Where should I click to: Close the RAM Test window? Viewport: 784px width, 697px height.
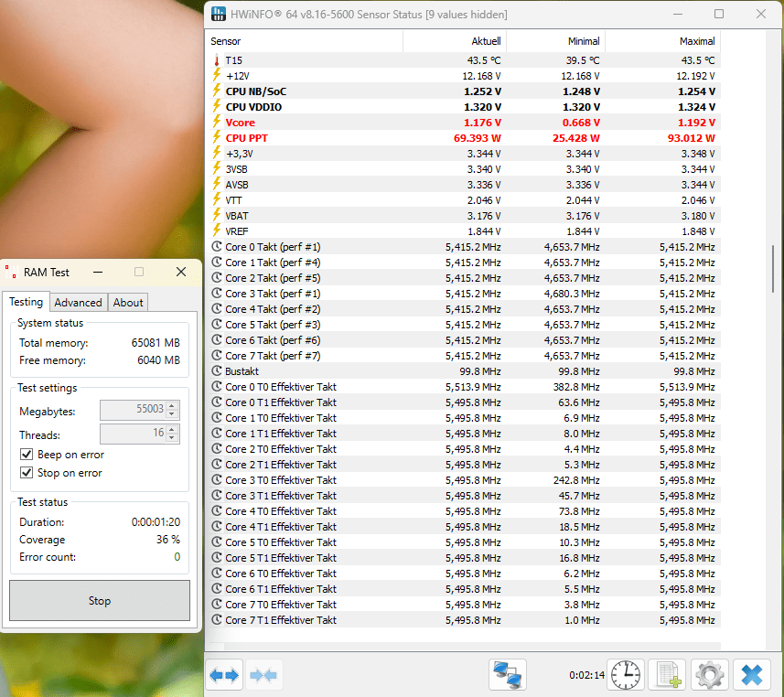[181, 272]
